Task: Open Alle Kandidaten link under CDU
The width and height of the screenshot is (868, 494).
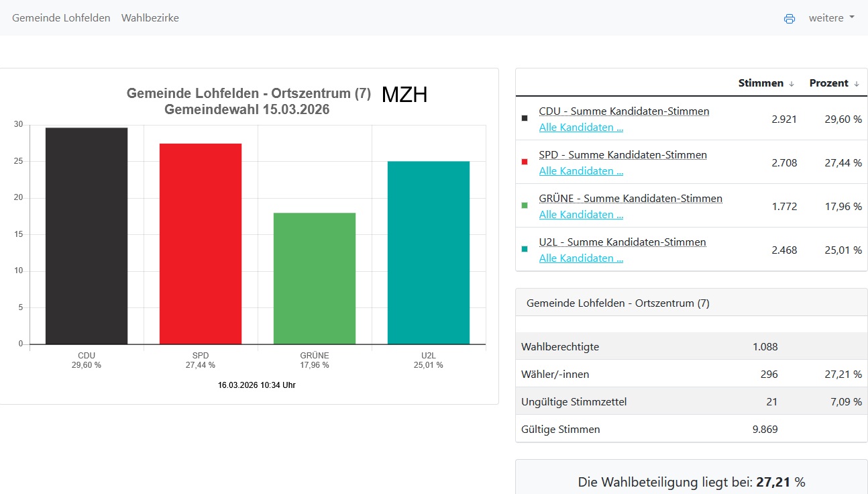Action: point(581,128)
